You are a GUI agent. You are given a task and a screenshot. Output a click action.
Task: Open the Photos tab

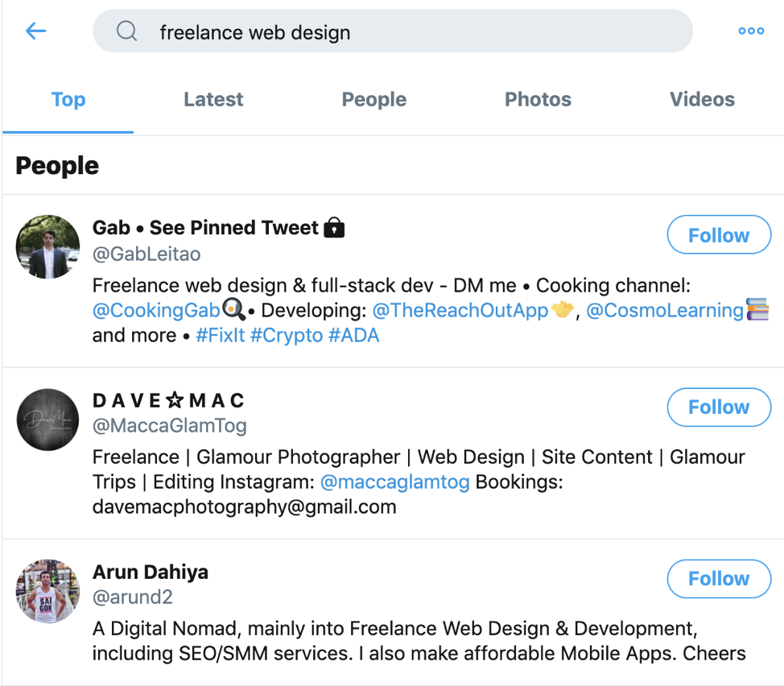click(x=538, y=99)
